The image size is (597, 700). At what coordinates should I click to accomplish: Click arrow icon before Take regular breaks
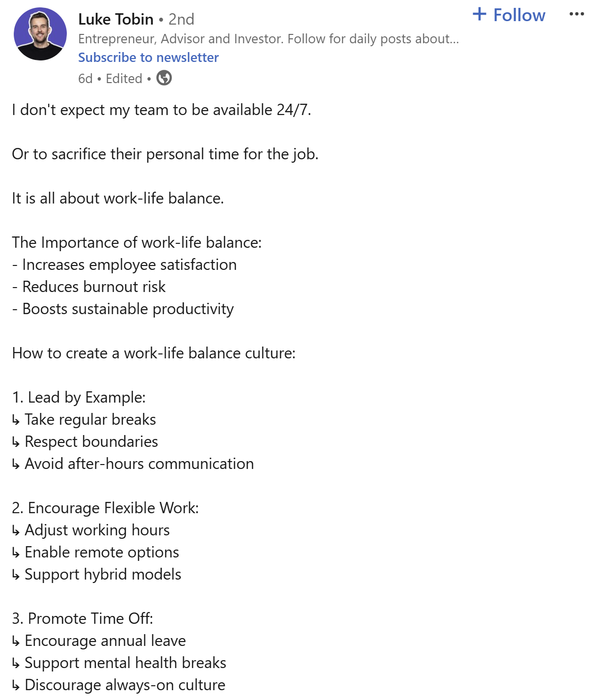point(16,420)
